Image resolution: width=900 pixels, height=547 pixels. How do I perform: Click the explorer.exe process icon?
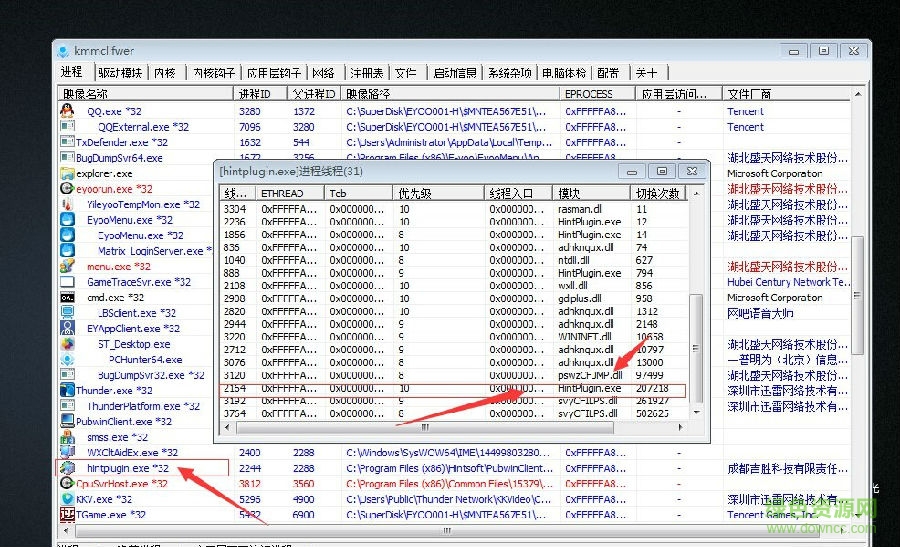(67, 173)
